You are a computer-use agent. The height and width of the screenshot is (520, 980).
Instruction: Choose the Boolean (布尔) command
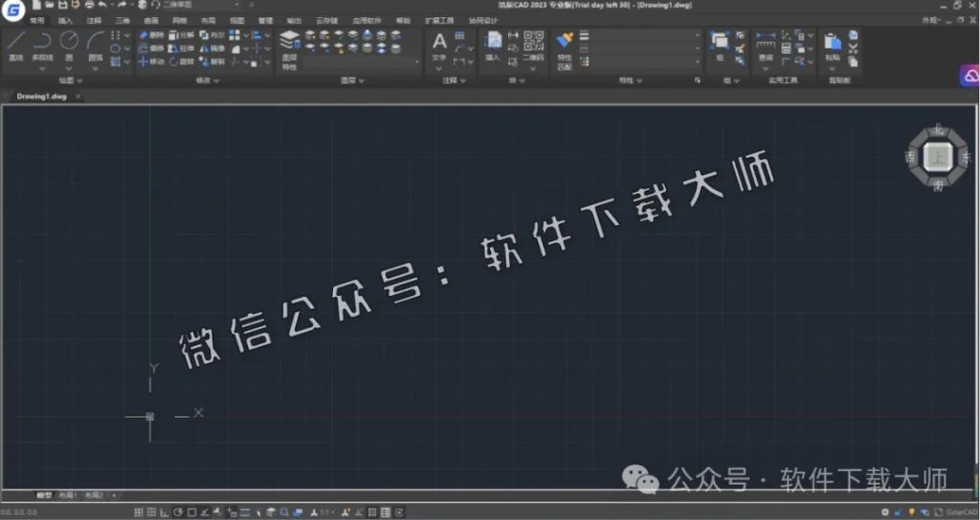(212, 35)
